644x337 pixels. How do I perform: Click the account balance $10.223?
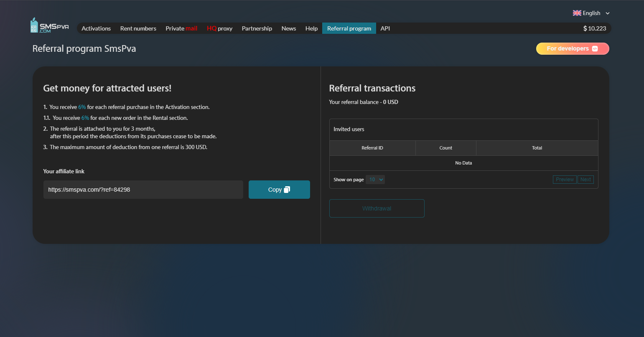pos(595,28)
